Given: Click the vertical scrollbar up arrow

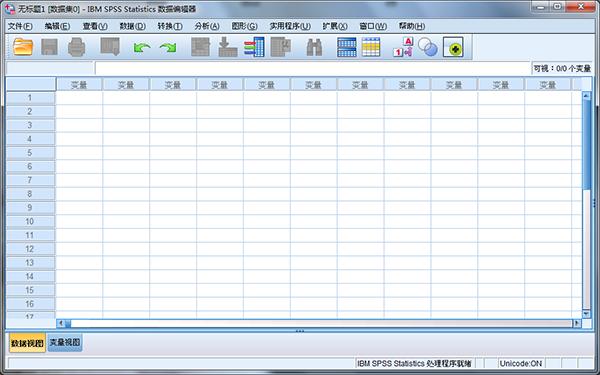Looking at the screenshot, I should [586, 96].
